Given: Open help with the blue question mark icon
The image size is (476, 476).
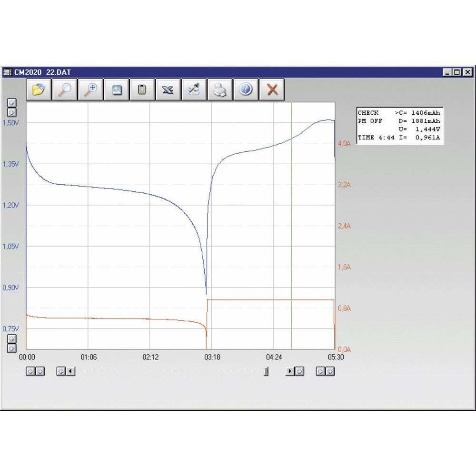Looking at the screenshot, I should coord(246,89).
